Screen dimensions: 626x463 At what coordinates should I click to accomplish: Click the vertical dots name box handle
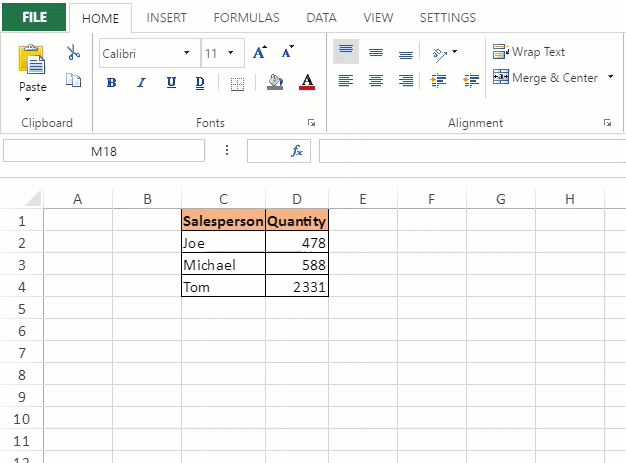pos(227,150)
